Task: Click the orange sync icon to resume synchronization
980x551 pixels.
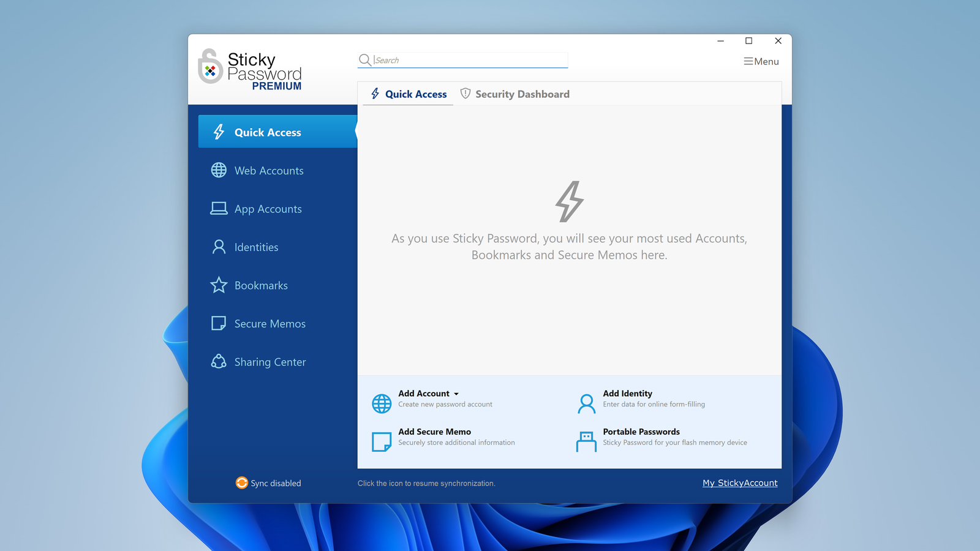Action: click(x=242, y=482)
